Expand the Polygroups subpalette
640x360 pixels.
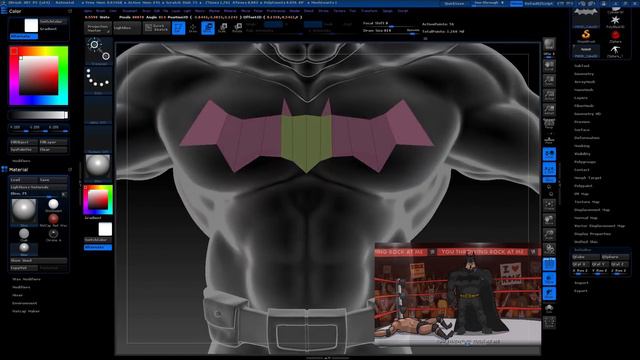(x=585, y=162)
